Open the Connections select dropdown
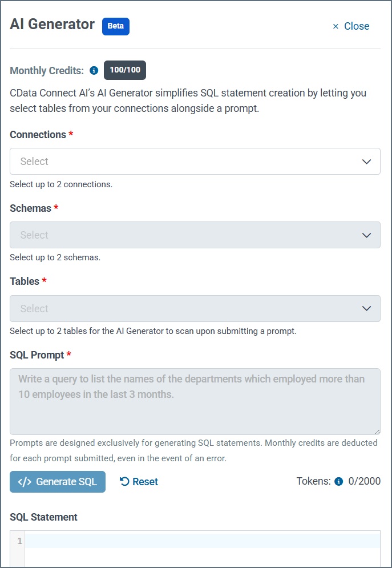Screen dimensions: 392x568 [x=195, y=162]
